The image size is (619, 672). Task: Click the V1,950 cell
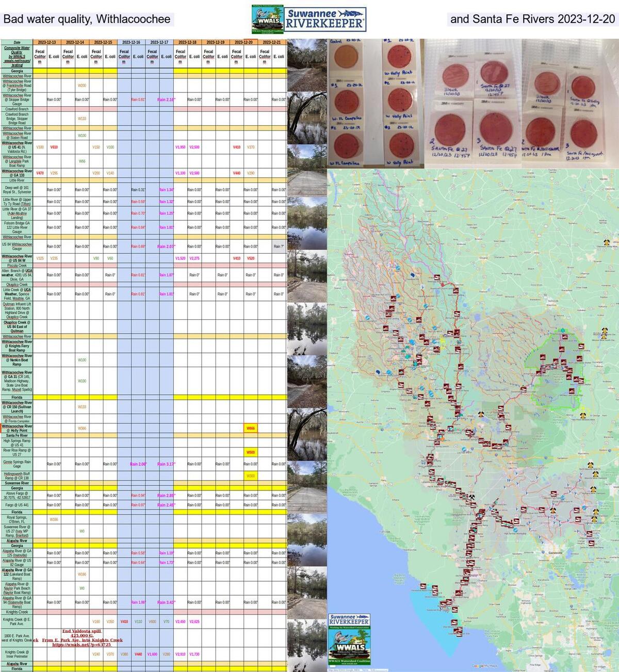(x=181, y=147)
